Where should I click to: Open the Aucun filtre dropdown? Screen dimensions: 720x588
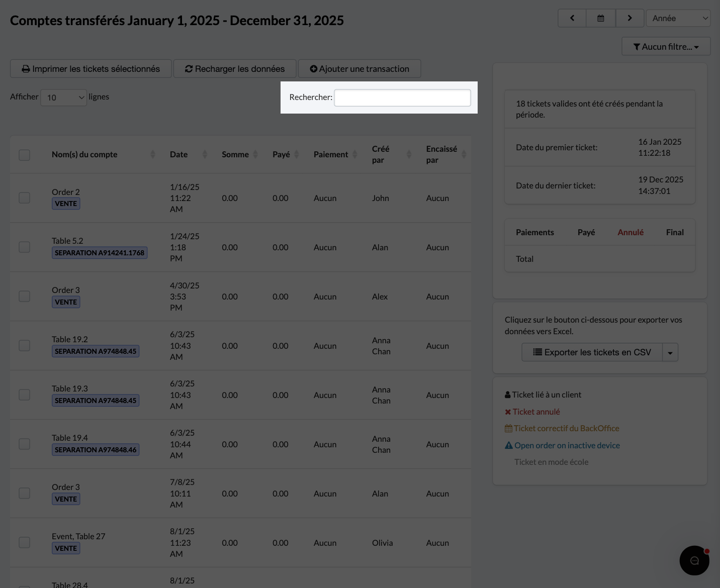(666, 46)
